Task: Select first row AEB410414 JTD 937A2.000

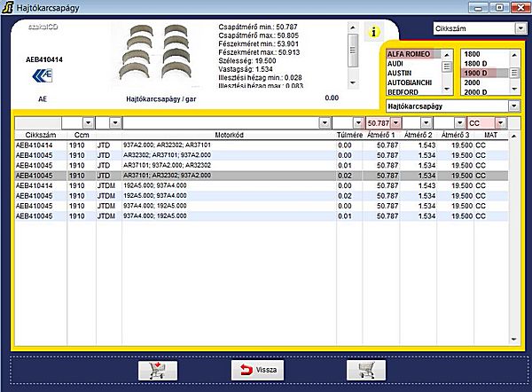Action: (x=262, y=145)
